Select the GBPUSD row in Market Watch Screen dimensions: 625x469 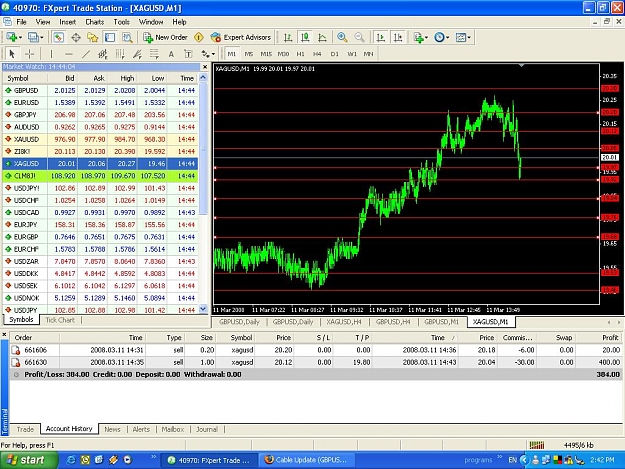point(100,90)
